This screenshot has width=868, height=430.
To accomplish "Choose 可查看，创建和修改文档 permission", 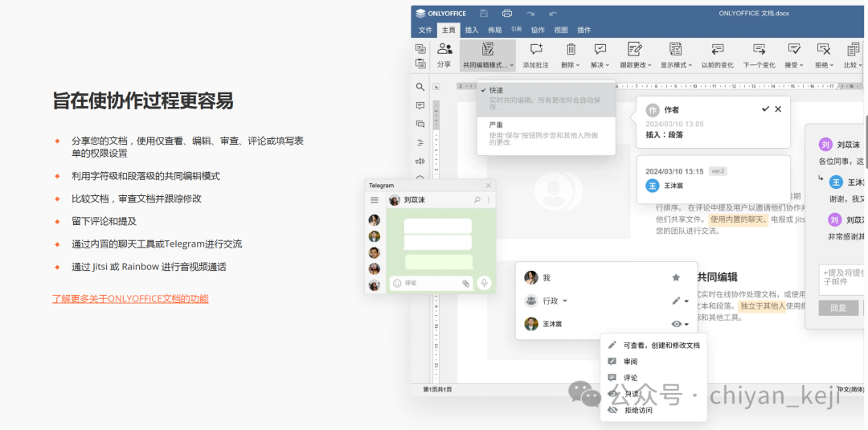I will (x=653, y=345).
